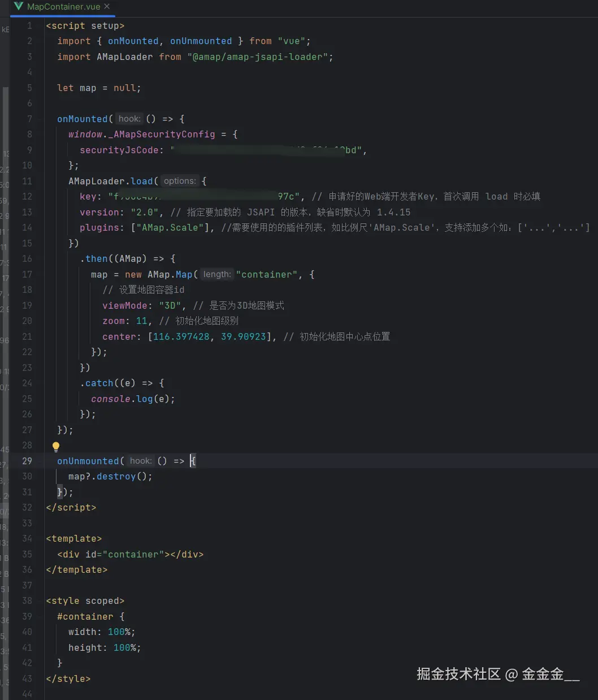This screenshot has height=700, width=598.
Task: Click AMapLoader in the line 3 import
Action: (125, 57)
